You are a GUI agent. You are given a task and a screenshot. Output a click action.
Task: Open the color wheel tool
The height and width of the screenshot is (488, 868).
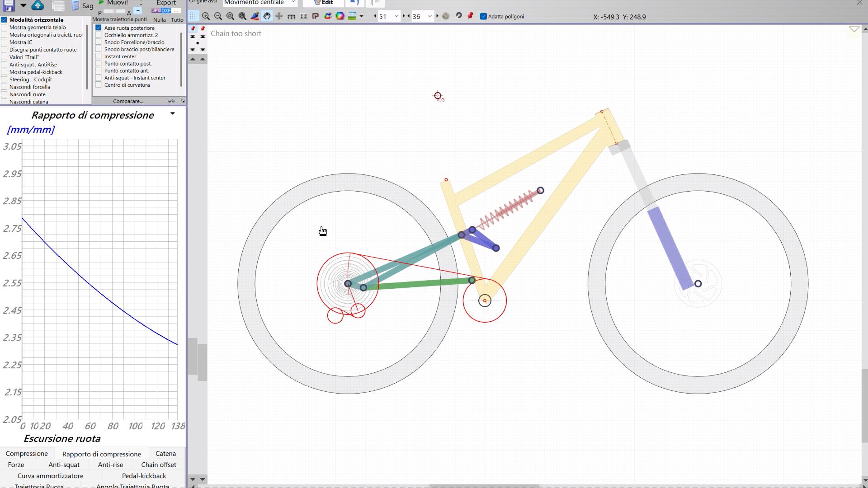click(340, 16)
